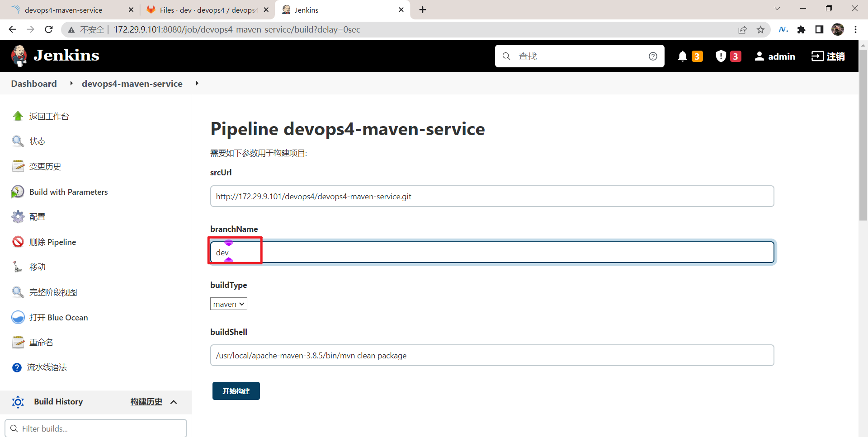The width and height of the screenshot is (868, 437).
Task: Open the buildType maven dropdown
Action: (229, 304)
